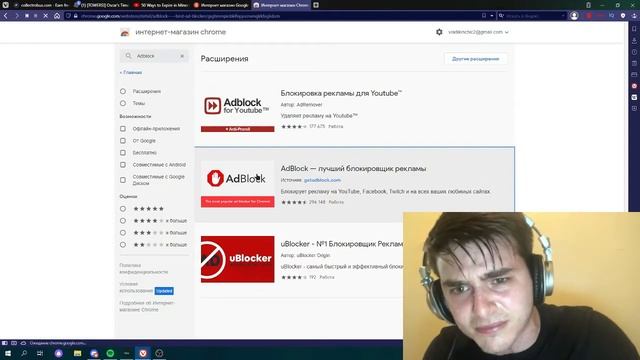The height and width of the screenshot is (360, 640).
Task: Open Chrome Web Store settings gear
Action: [x=439, y=32]
